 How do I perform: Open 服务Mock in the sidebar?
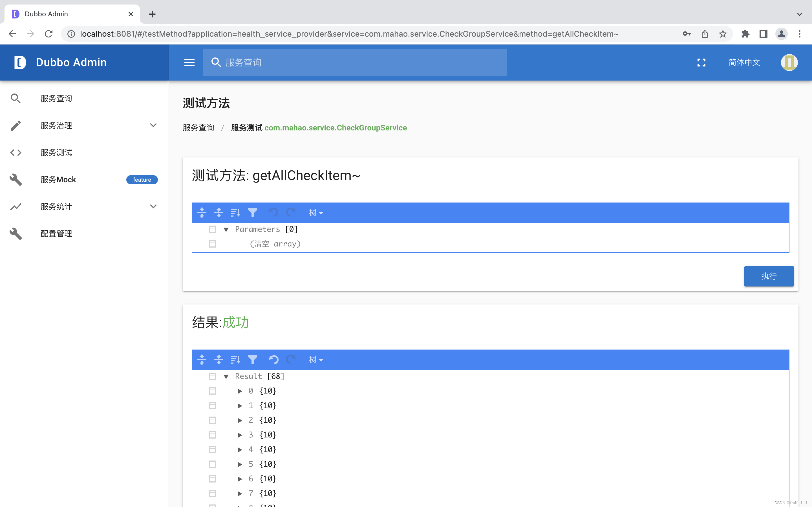[58, 180]
